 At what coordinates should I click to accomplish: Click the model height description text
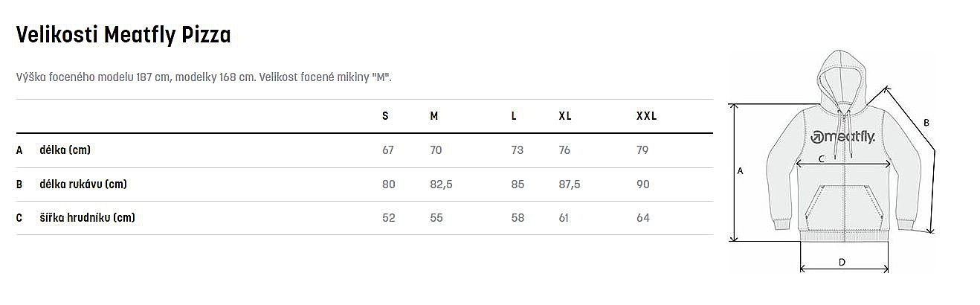point(203,78)
